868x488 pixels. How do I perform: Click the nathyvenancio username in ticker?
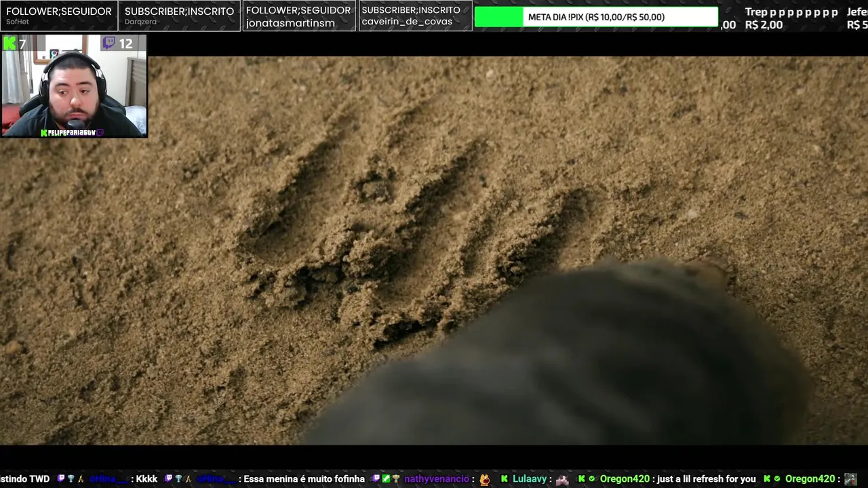(436, 479)
